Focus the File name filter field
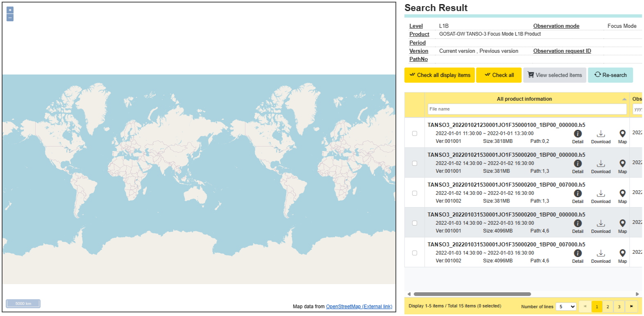 [527, 109]
